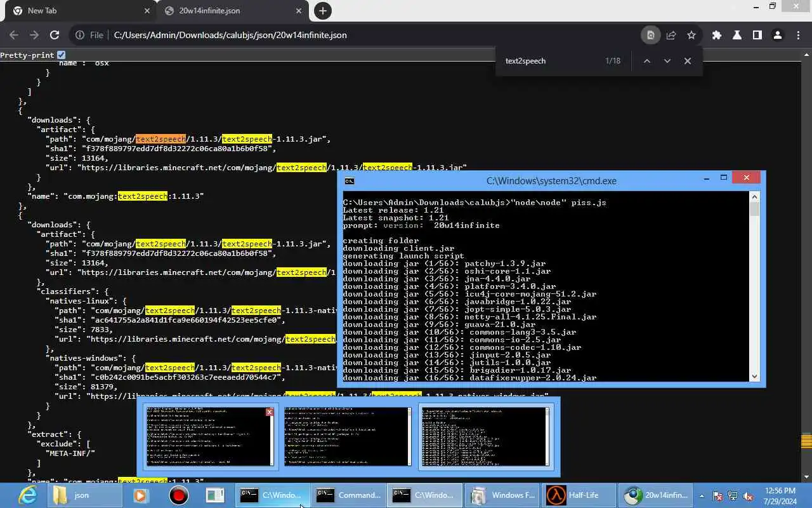Click the cmd.exe window title bar
812x508 pixels.
coord(551,180)
